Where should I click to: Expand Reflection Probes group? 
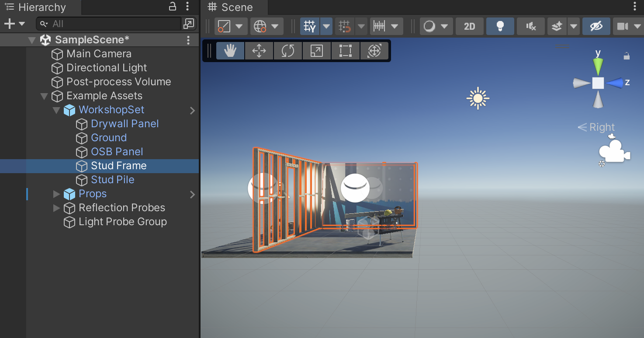click(56, 208)
